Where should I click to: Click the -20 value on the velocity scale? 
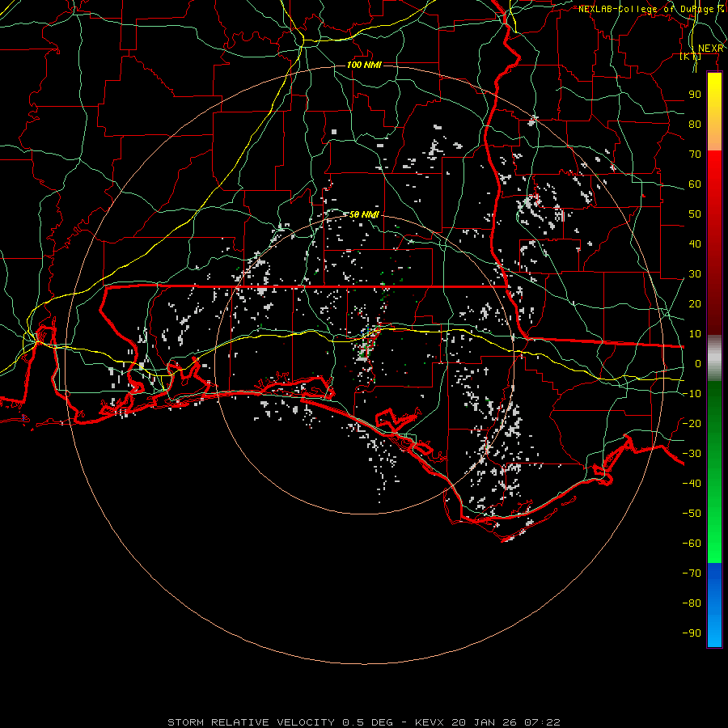click(692, 423)
